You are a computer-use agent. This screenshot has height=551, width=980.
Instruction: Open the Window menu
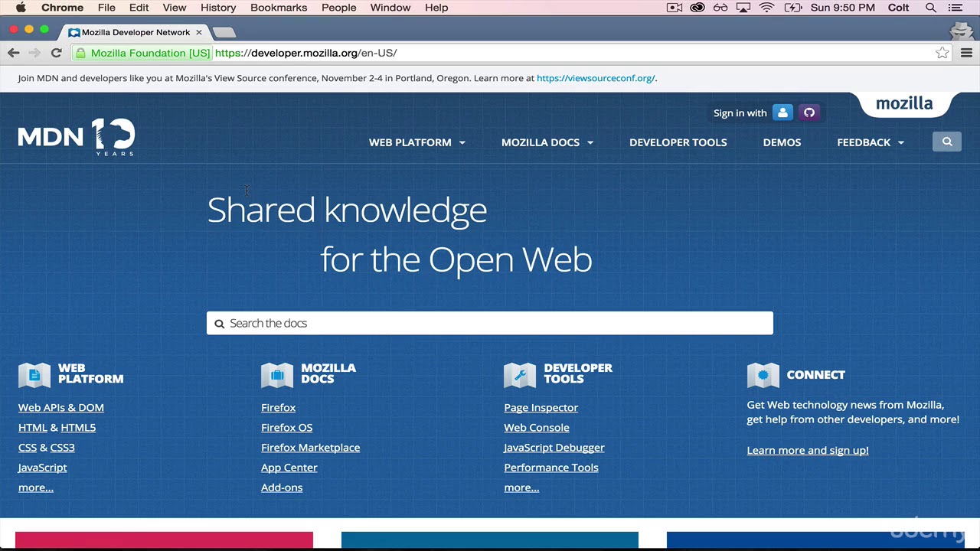390,8
